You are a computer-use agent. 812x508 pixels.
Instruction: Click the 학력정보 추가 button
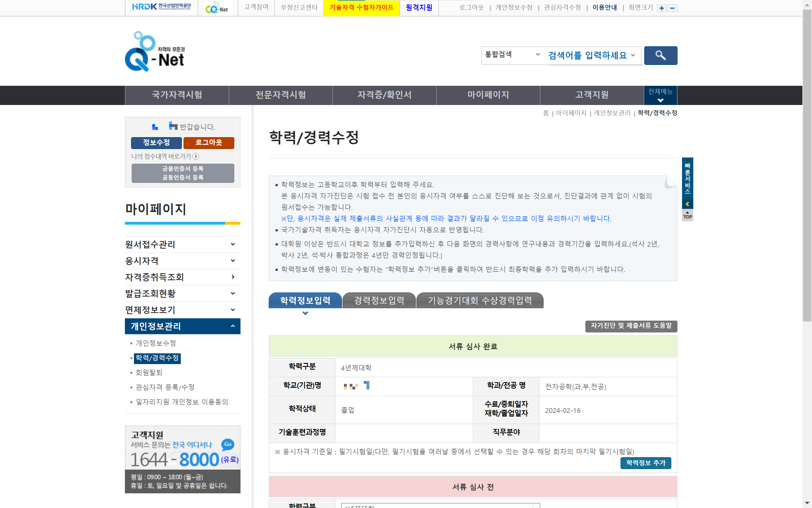pos(646,463)
